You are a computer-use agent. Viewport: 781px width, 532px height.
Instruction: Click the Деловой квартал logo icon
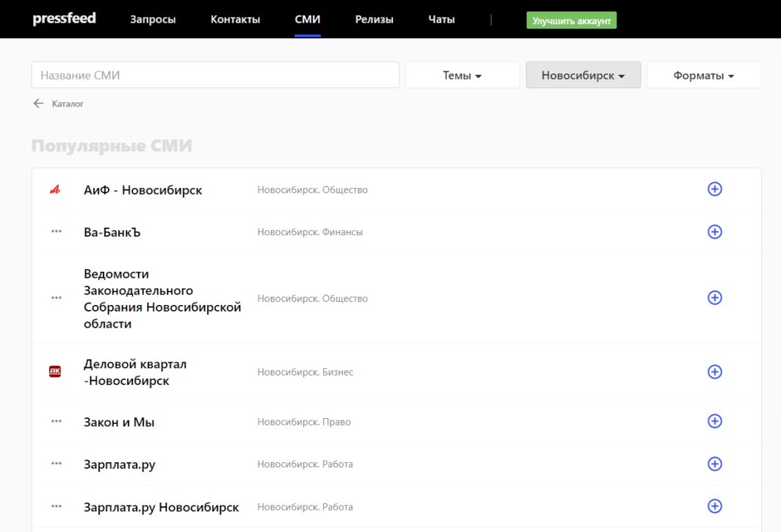pyautogui.click(x=55, y=372)
